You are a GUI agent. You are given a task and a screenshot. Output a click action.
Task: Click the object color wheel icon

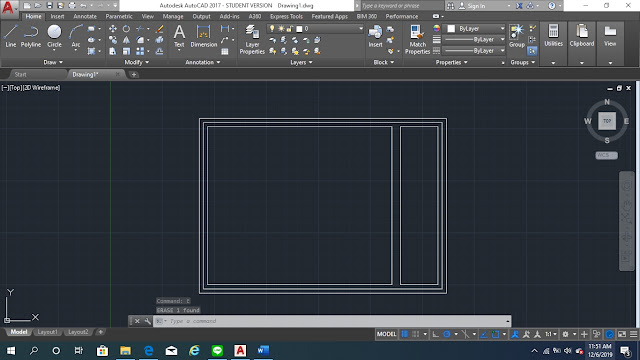coord(436,29)
